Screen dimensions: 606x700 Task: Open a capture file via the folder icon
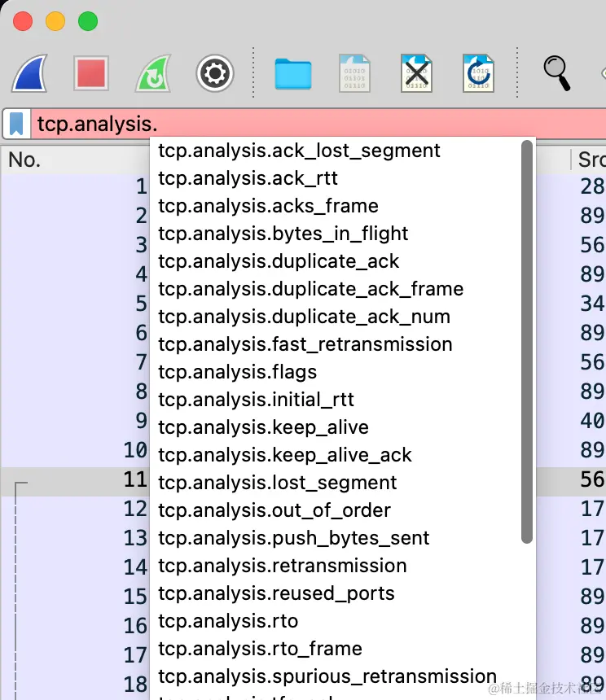[293, 74]
